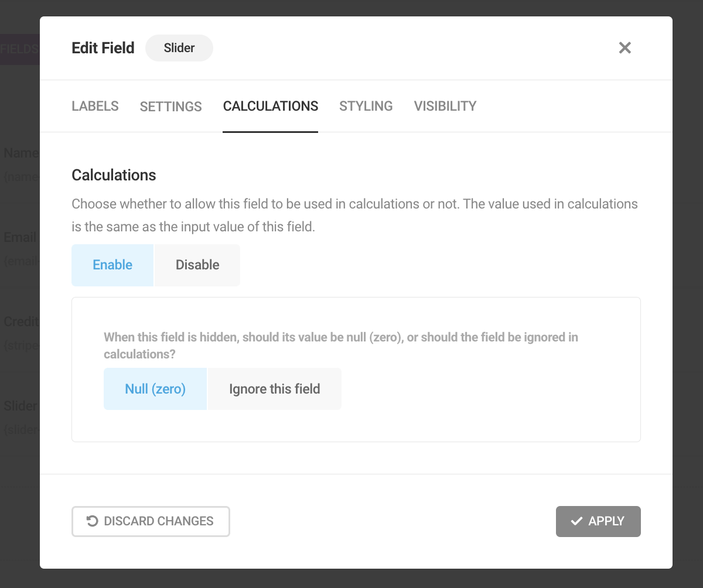The height and width of the screenshot is (588, 703).
Task: Apply the field changes
Action: [x=598, y=521]
